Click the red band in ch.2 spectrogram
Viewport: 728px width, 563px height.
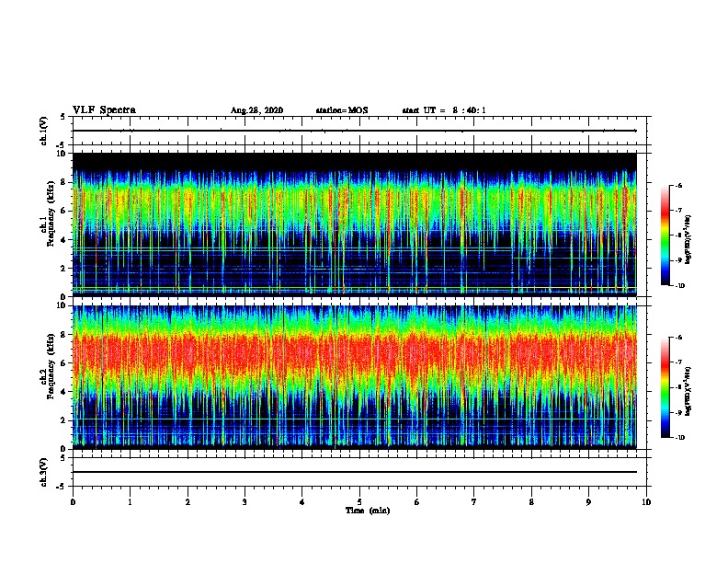[355, 355]
